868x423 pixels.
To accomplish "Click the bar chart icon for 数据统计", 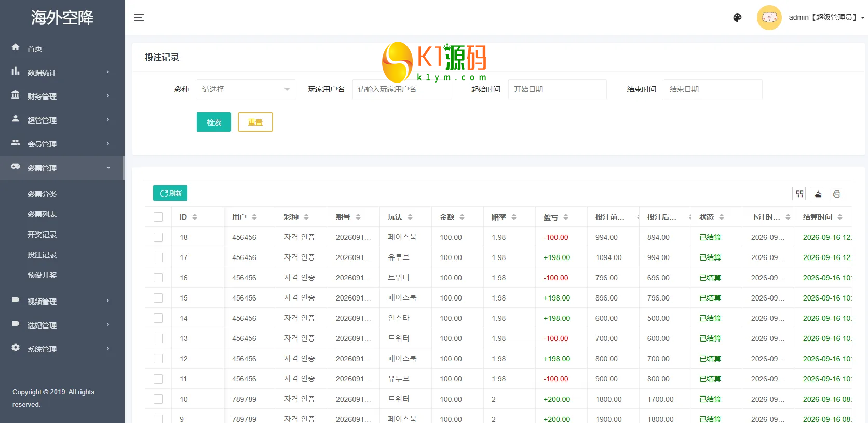I will [16, 71].
